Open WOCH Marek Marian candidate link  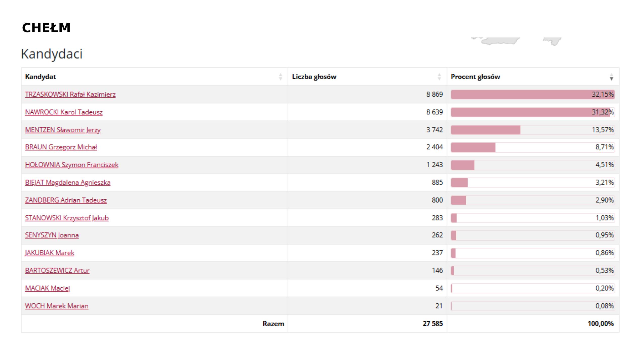57,306
